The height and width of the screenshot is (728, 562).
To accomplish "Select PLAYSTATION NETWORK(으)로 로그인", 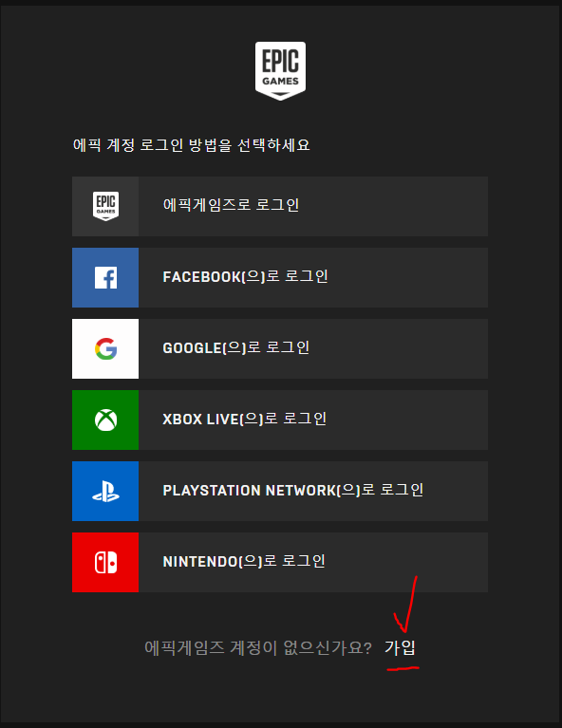I will pos(280,491).
